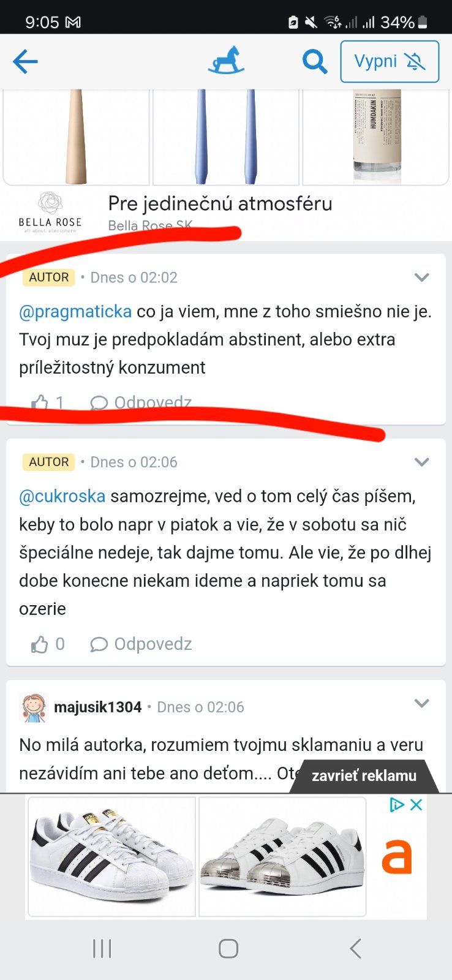Viewport: 452px width, 980px height.
Task: Tap the Android recent apps button
Action: click(x=102, y=949)
